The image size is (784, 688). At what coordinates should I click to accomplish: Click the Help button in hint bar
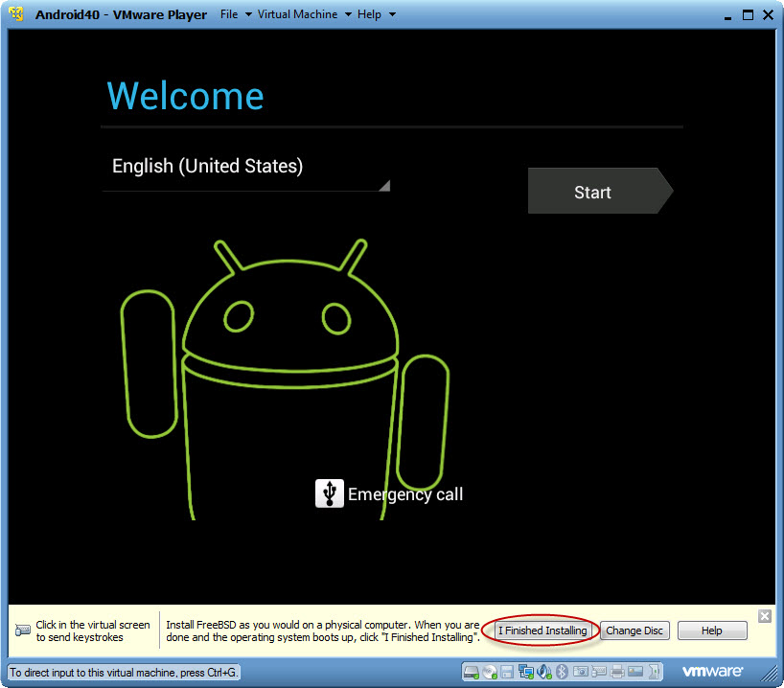(x=712, y=631)
